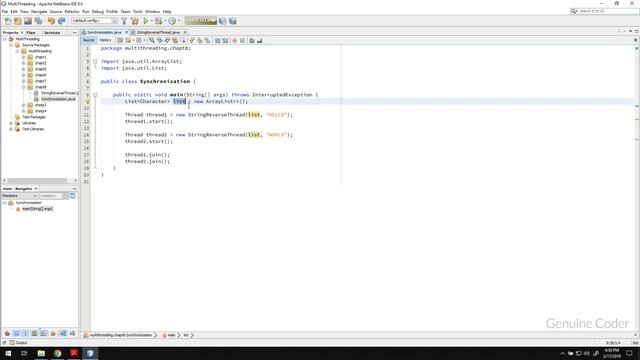This screenshot has width=640, height=360.
Task: Expand the chapt1 package
Action: [24, 57]
